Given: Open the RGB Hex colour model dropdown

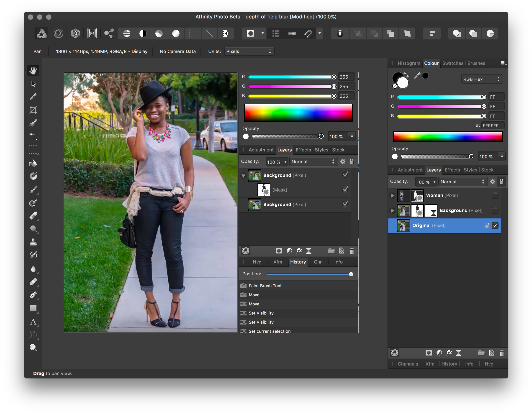Looking at the screenshot, I should click(482, 79).
